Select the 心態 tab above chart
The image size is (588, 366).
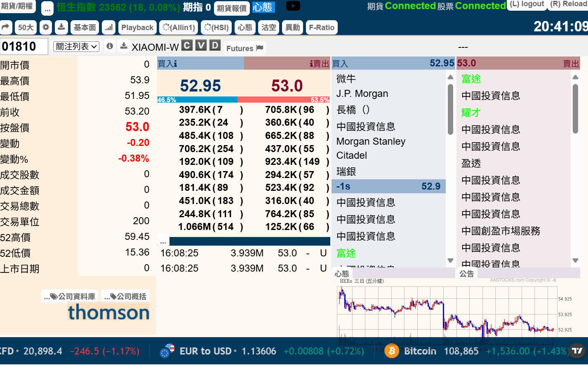pyautogui.click(x=342, y=273)
